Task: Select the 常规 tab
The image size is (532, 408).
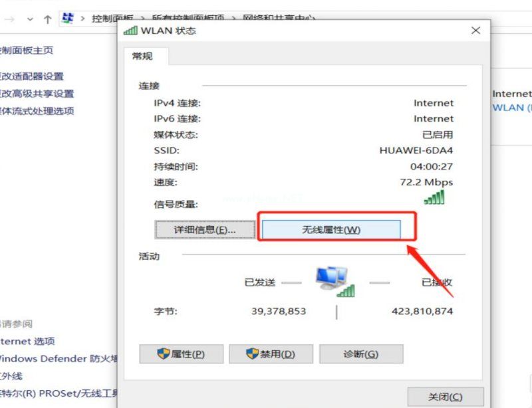Action: click(142, 56)
